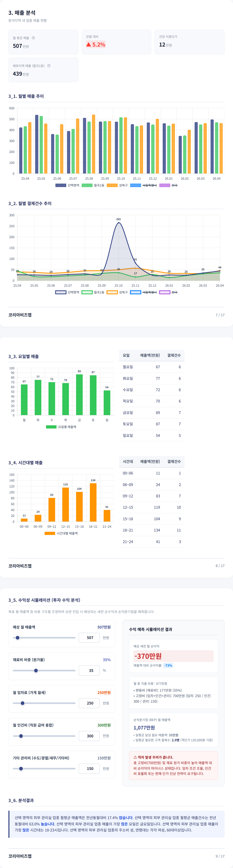Click page number 8 / 17
This screenshot has height=868, width=233.
[x=220, y=566]
